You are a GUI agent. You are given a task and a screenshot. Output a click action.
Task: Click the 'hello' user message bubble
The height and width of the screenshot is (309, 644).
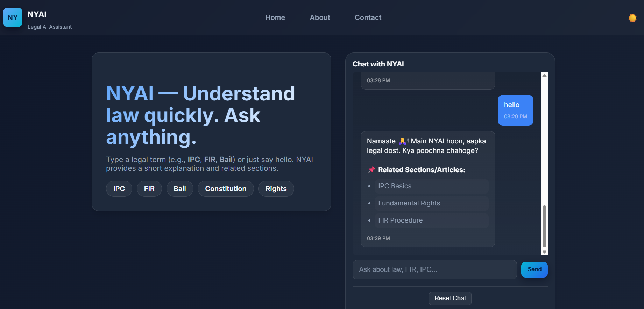click(x=516, y=110)
